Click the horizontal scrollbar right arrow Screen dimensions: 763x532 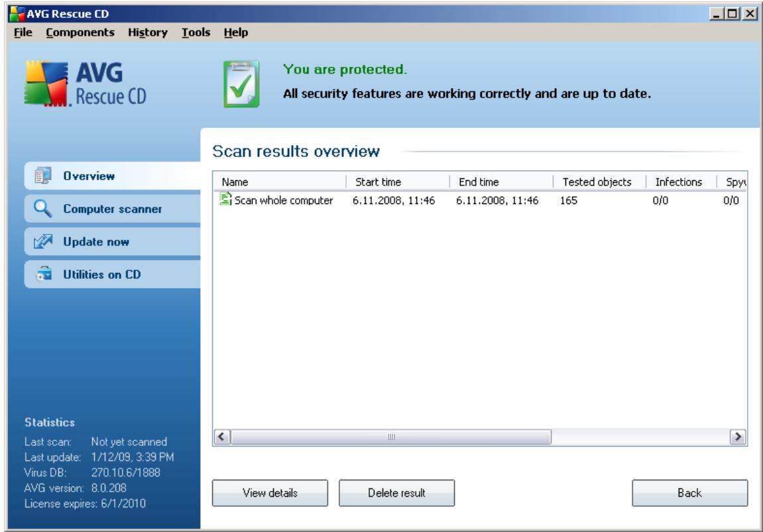(x=738, y=437)
